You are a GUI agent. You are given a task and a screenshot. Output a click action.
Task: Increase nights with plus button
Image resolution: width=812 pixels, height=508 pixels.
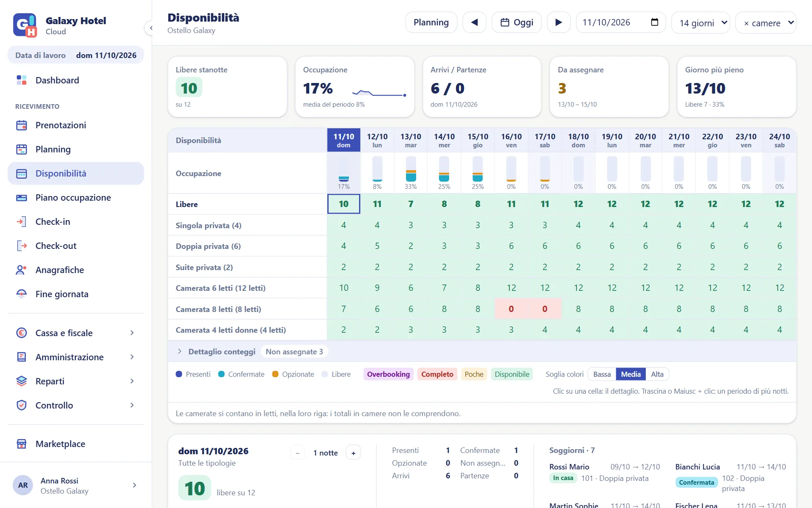[353, 453]
